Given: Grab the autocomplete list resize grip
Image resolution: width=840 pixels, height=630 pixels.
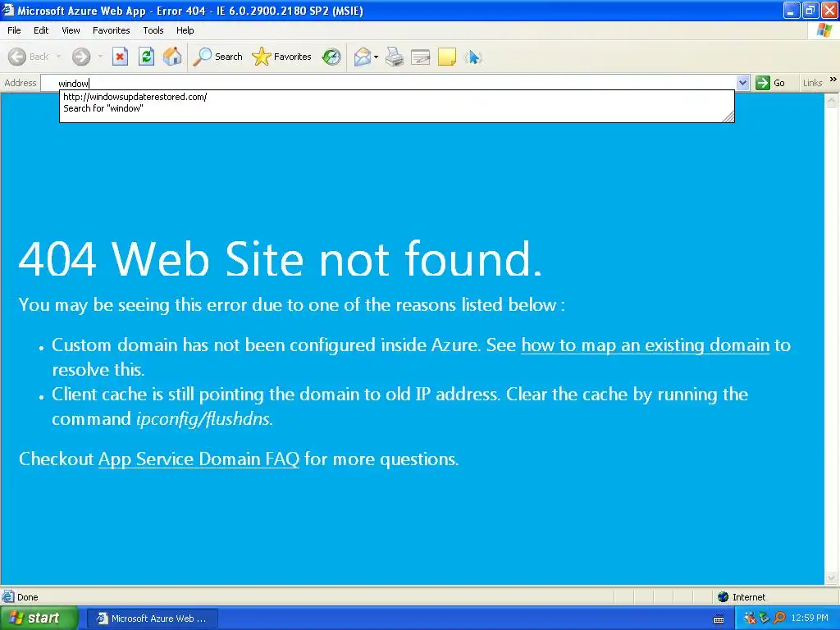Looking at the screenshot, I should 728,117.
